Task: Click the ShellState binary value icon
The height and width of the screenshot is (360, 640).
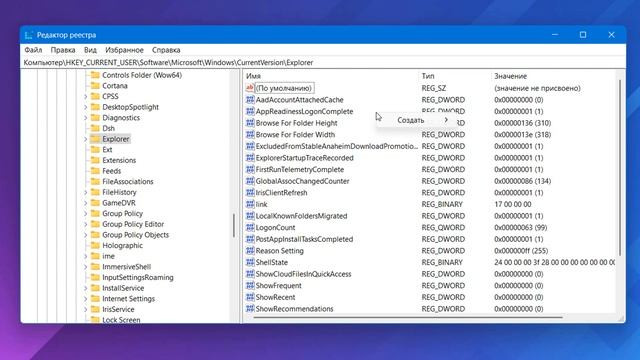Action: click(x=250, y=262)
